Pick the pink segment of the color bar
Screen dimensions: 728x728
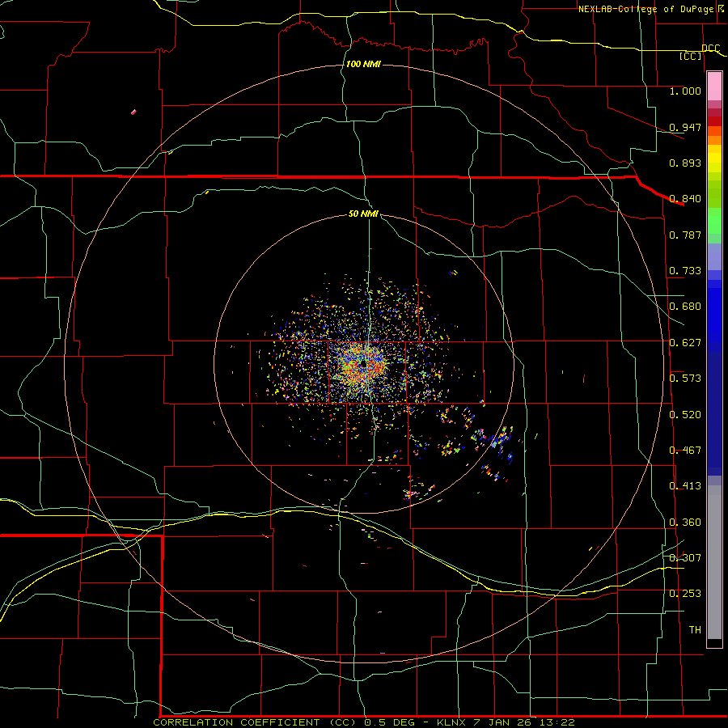click(714, 87)
